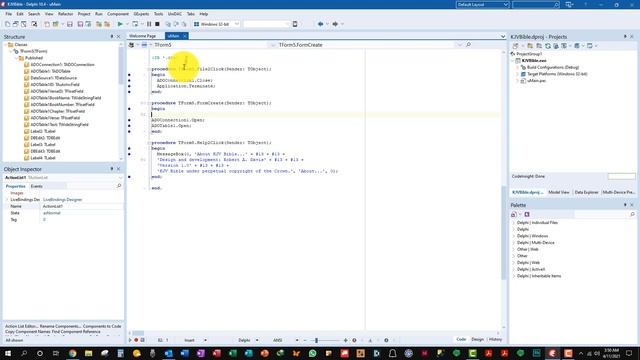
Task: Open Chrome from the Windows taskbar
Action: [x=72, y=353]
